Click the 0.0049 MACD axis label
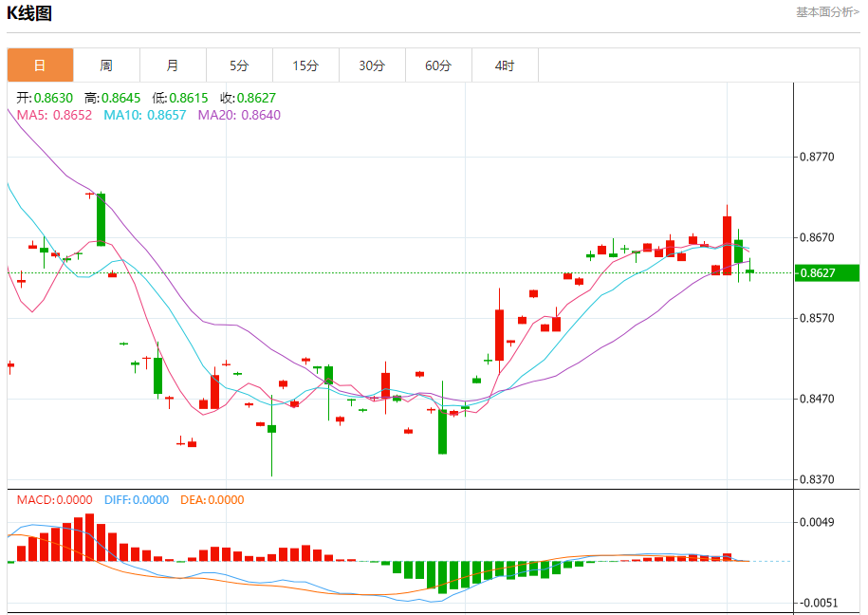Viewport: 868px width, 615px height. click(817, 522)
